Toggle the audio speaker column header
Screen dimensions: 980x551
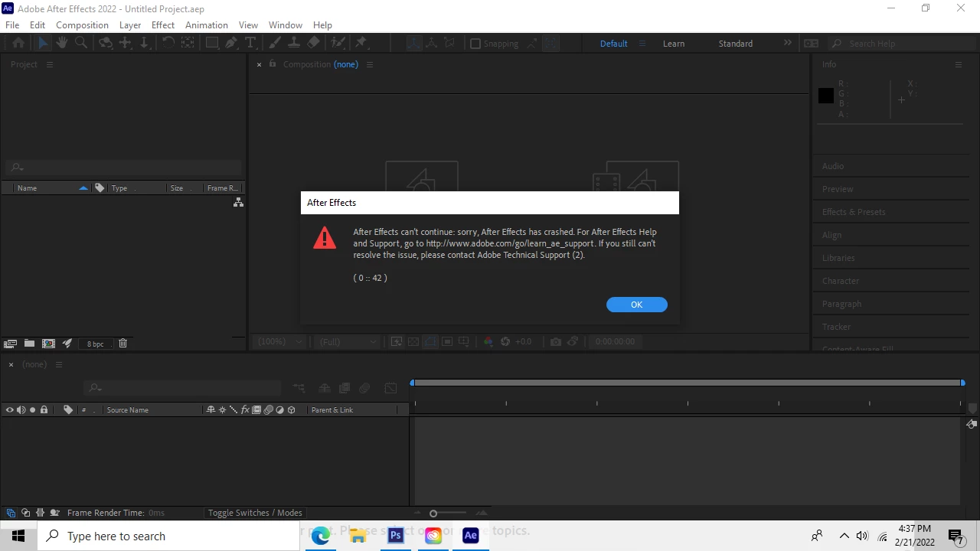point(21,410)
